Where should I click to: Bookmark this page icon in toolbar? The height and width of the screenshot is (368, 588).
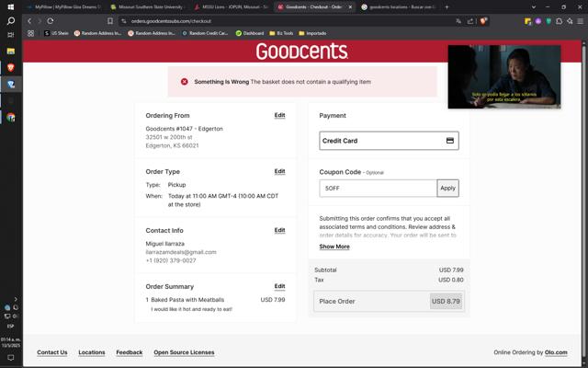click(x=110, y=21)
